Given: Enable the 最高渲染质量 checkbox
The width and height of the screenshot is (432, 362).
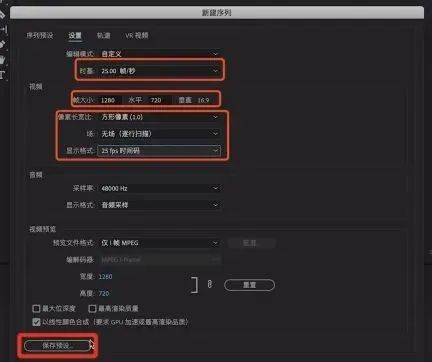Looking at the screenshot, I should (92, 308).
